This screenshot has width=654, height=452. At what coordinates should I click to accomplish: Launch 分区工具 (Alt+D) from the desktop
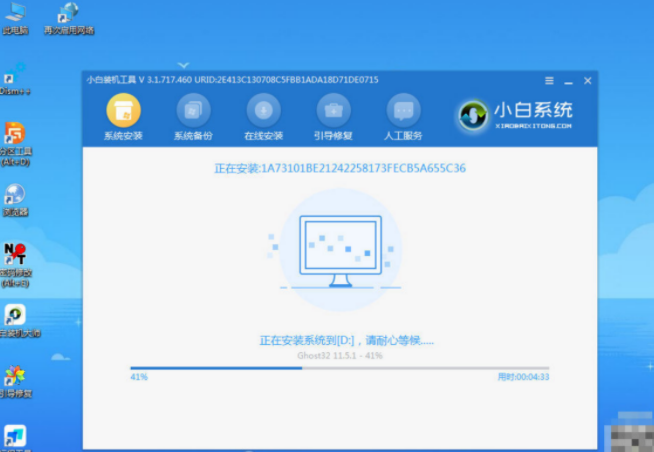click(15, 144)
